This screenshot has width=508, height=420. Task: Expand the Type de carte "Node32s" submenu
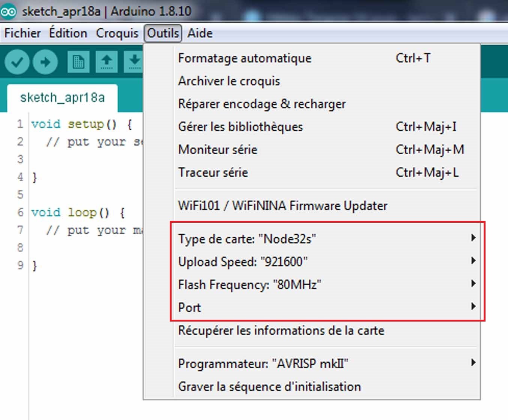(x=327, y=238)
